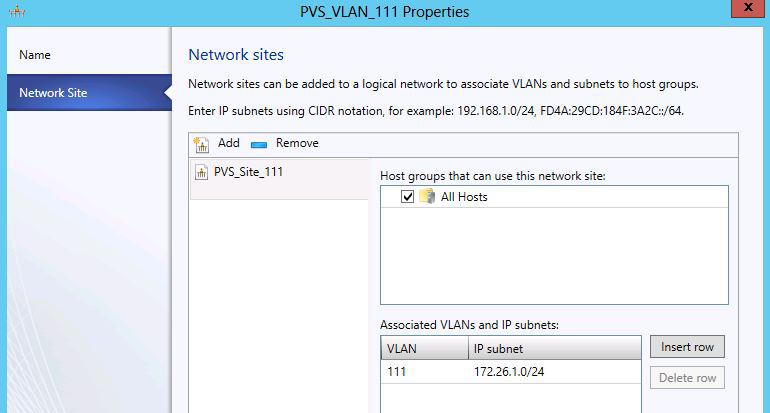Screen dimensions: 770x413
Task: Sort by the IP subnet column header
Action: tap(555, 349)
